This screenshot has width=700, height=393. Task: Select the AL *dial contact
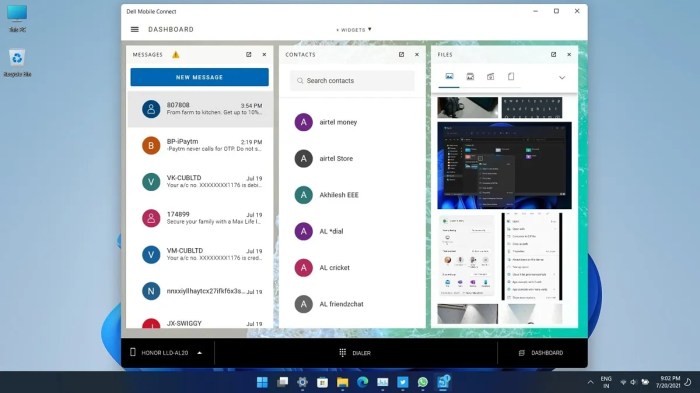point(352,231)
